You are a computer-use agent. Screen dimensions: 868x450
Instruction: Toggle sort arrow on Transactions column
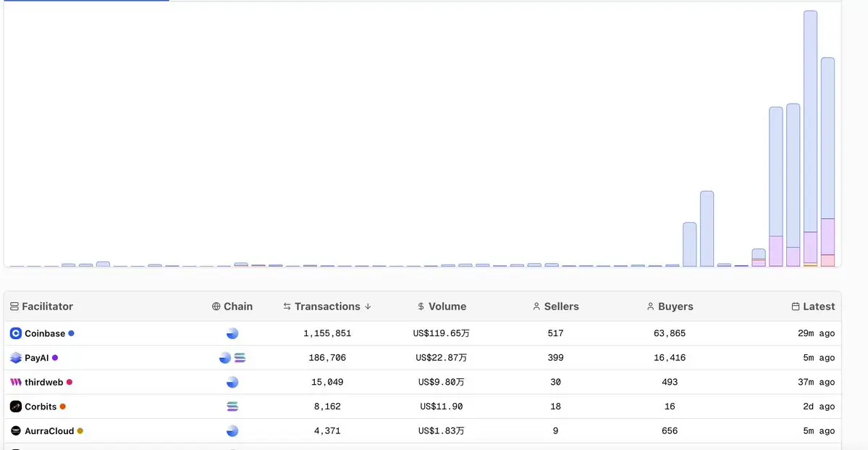click(368, 307)
